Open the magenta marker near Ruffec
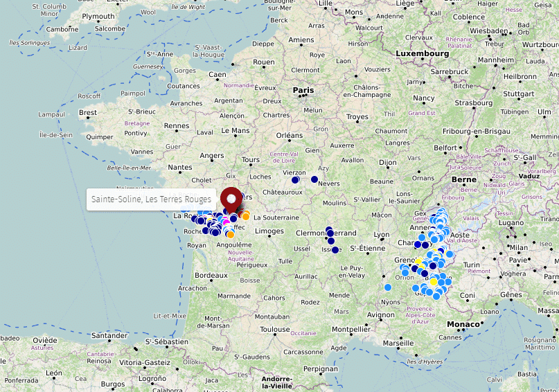This screenshot has width=559, height=392. tap(226, 222)
